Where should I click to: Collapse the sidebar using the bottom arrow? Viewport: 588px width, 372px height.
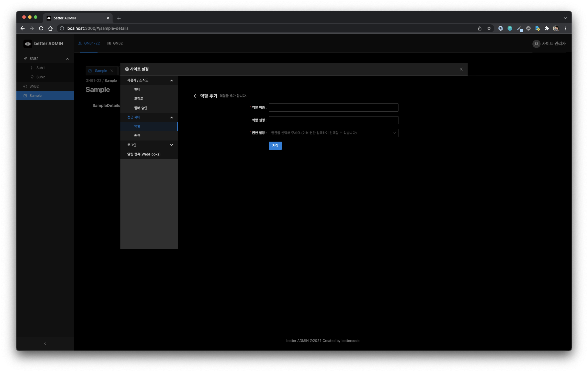tap(45, 344)
